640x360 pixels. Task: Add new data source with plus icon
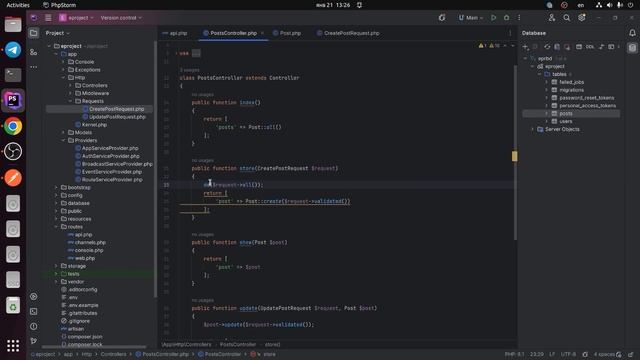pyautogui.click(x=525, y=47)
